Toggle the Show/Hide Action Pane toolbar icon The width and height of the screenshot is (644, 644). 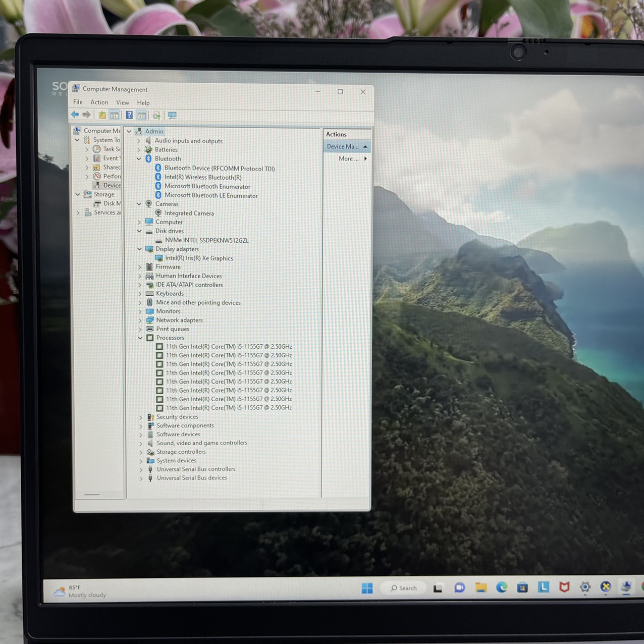pos(142,115)
